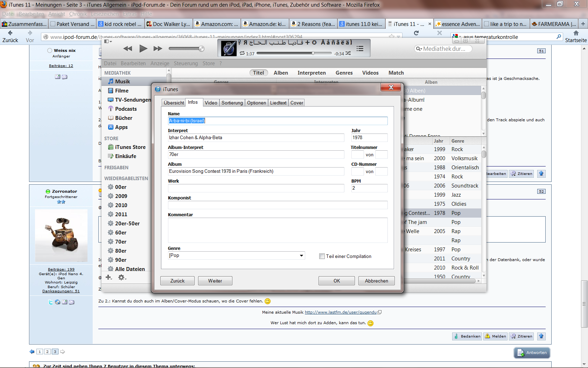Image resolution: width=588 pixels, height=368 pixels.
Task: Click the Name input field
Action: 278,121
